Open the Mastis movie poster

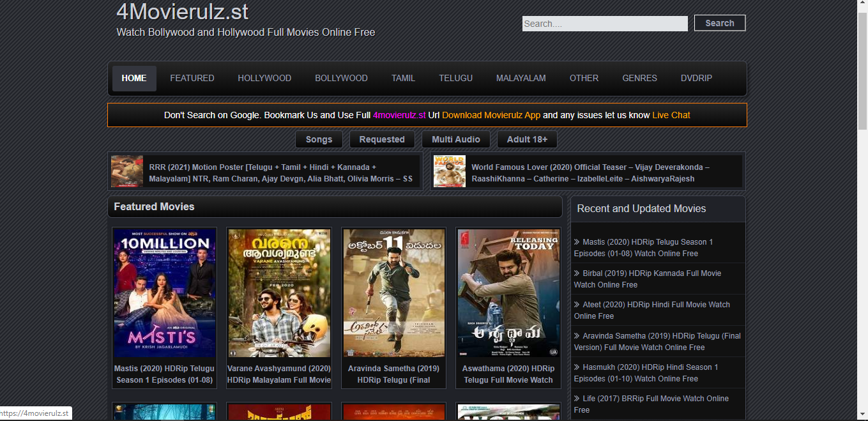pos(165,293)
